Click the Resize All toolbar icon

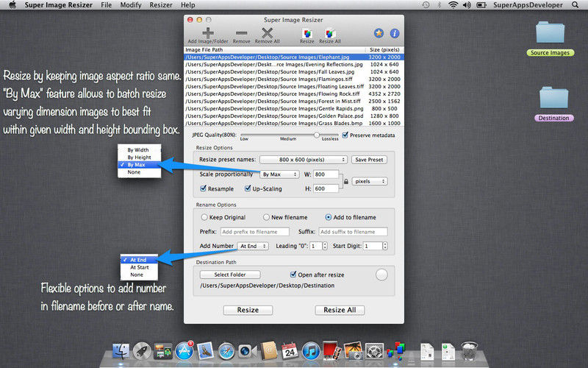pos(330,33)
